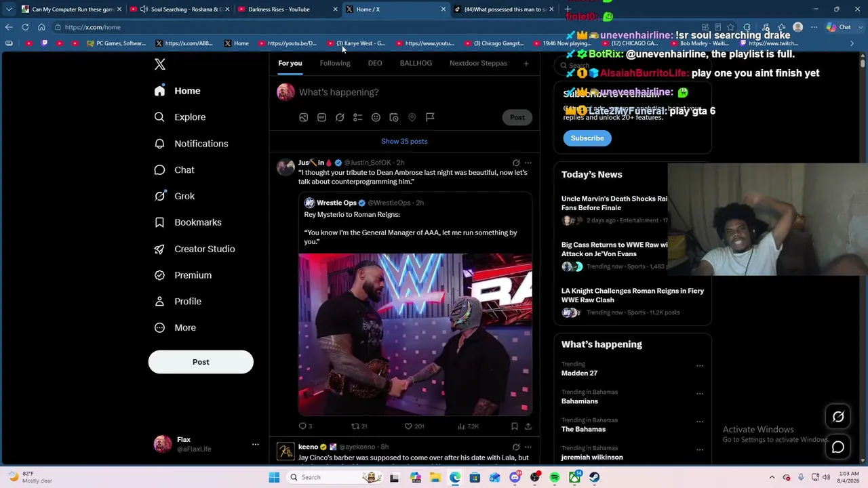Viewport: 868px width, 488px height.
Task: Open account menu next to Flax
Action: 256,444
